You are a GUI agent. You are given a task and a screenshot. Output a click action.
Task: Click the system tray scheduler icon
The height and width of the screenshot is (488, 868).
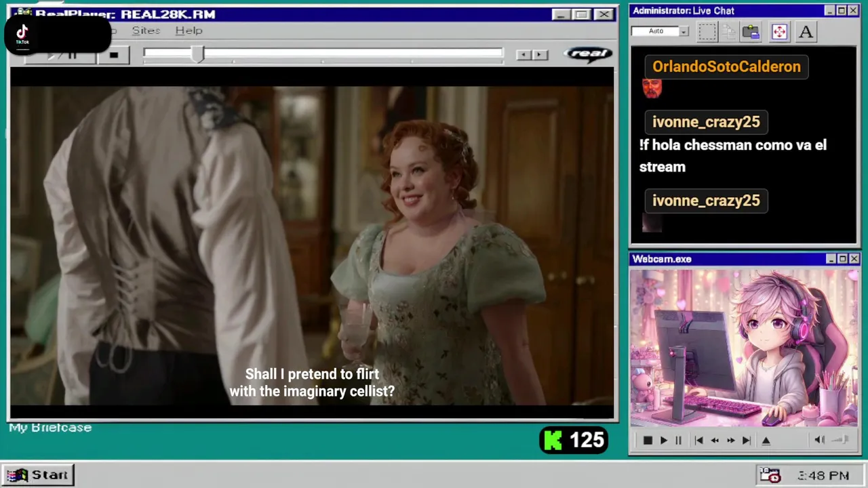(x=770, y=475)
